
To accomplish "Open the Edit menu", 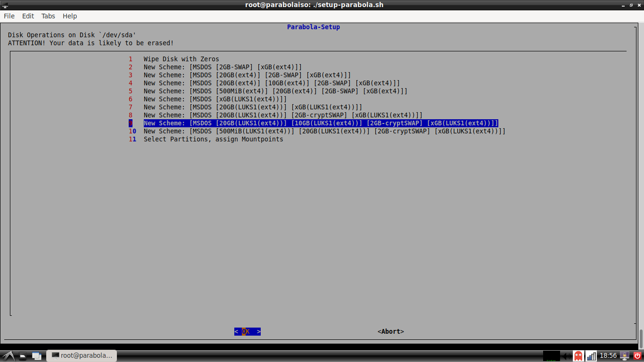I will pos(28,16).
